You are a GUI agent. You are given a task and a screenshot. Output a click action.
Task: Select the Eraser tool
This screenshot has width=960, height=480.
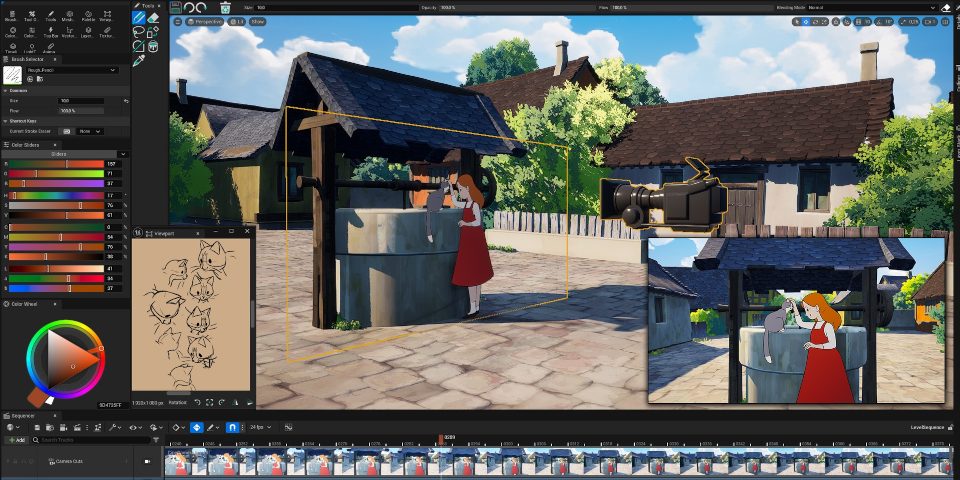[x=153, y=18]
